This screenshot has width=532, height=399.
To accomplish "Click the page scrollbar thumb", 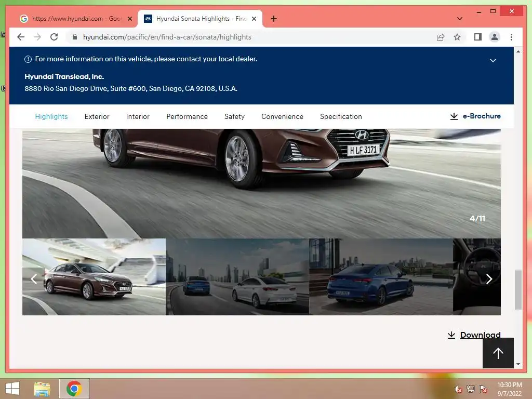I will pos(518,290).
